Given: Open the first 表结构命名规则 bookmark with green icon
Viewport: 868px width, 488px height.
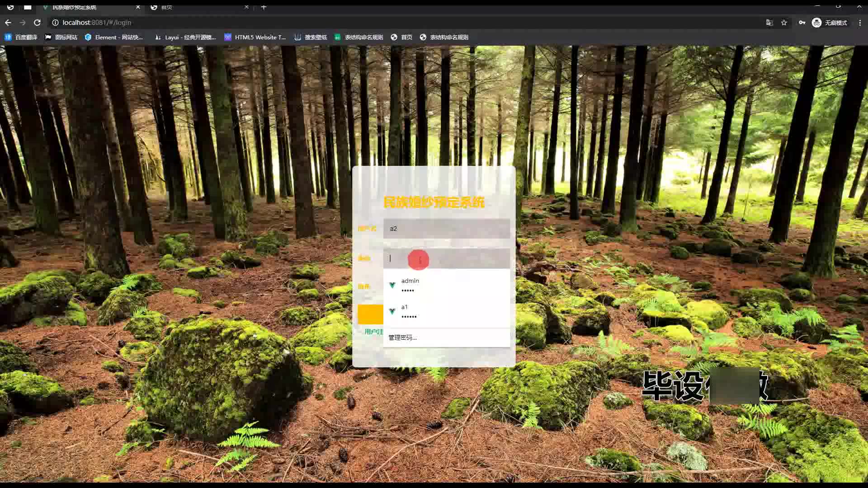Looking at the screenshot, I should 359,37.
